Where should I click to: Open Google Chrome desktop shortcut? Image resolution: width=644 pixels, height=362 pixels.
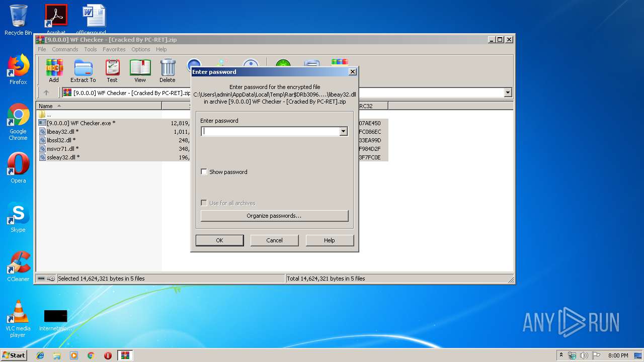pyautogui.click(x=18, y=122)
